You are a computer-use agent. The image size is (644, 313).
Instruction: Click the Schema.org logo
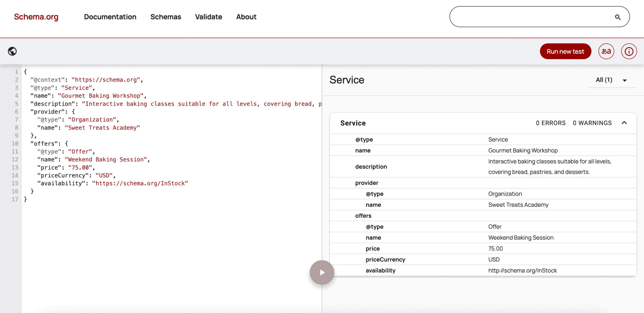(36, 17)
